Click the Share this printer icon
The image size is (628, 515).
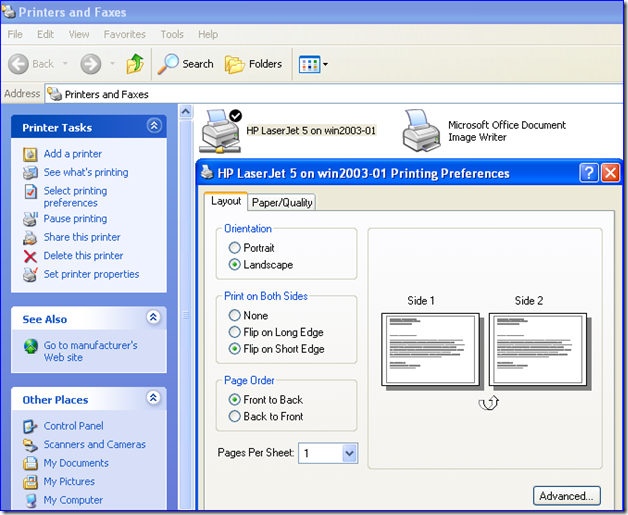pos(30,237)
